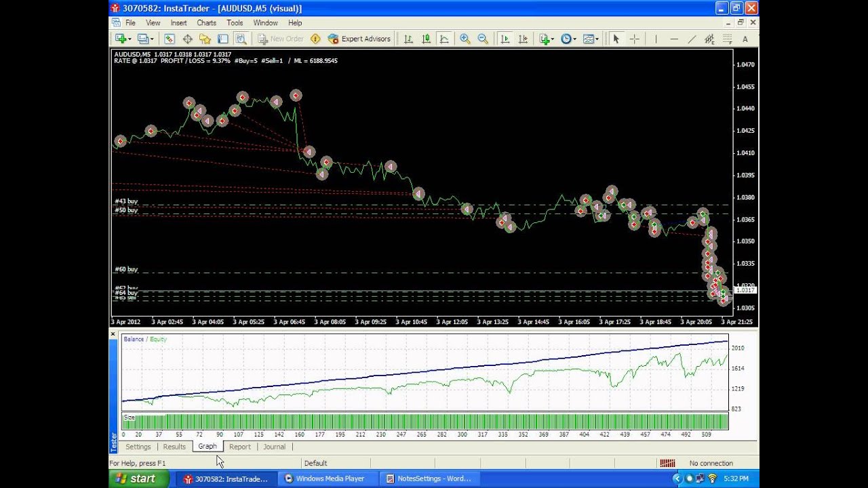Open the Window menu
This screenshot has height=488, width=868.
click(x=265, y=22)
